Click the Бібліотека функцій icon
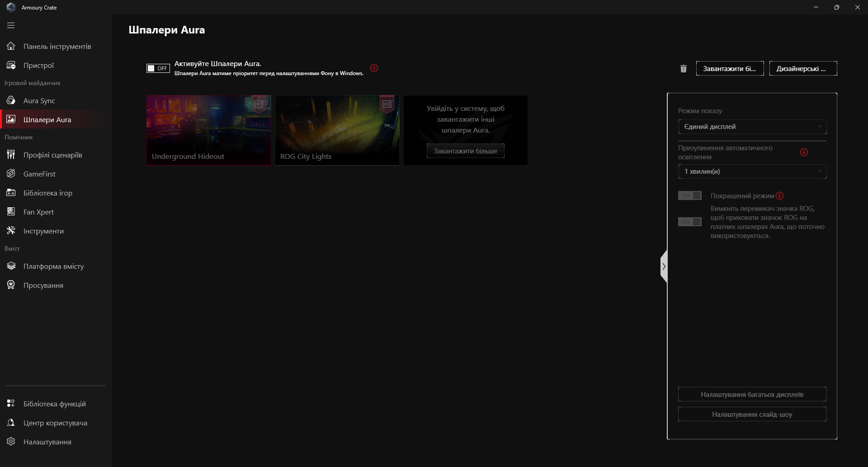 pos(11,404)
